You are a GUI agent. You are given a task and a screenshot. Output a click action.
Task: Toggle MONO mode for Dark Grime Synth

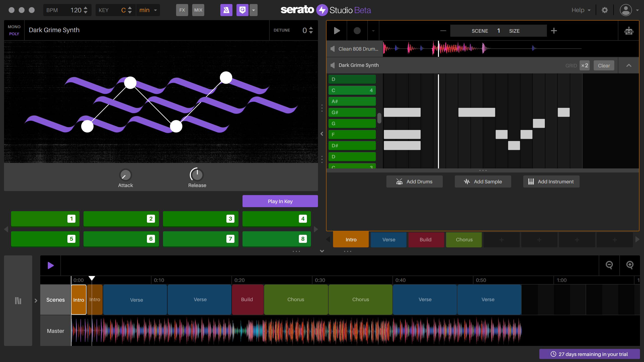point(14,27)
